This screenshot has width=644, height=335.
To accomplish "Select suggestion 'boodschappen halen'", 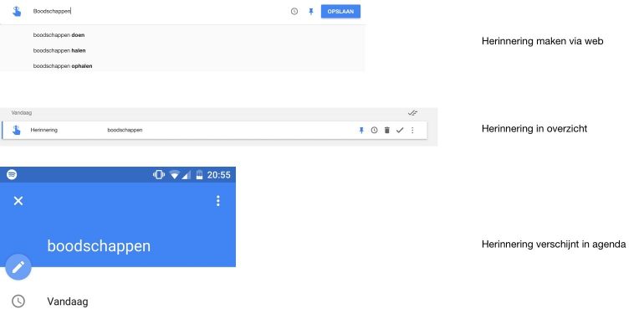I will pyautogui.click(x=59, y=50).
